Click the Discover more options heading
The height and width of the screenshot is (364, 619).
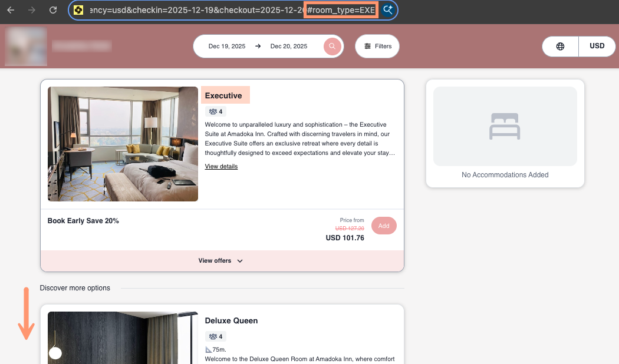coord(75,288)
